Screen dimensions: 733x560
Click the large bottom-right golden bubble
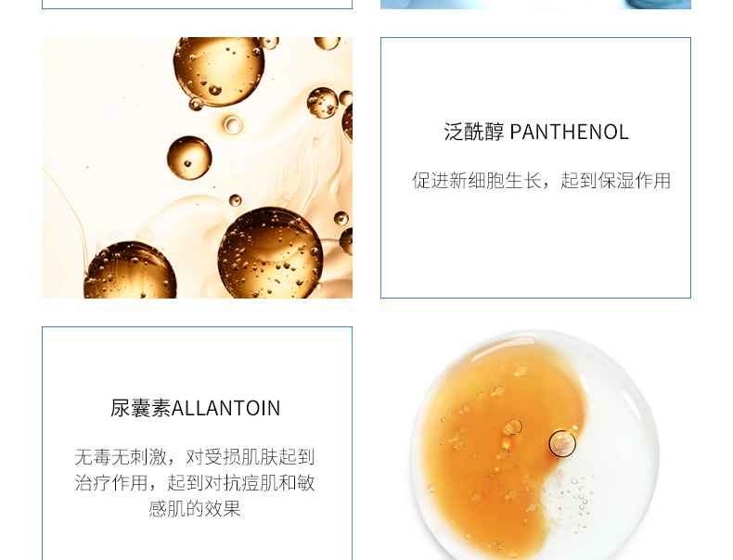[270, 254]
